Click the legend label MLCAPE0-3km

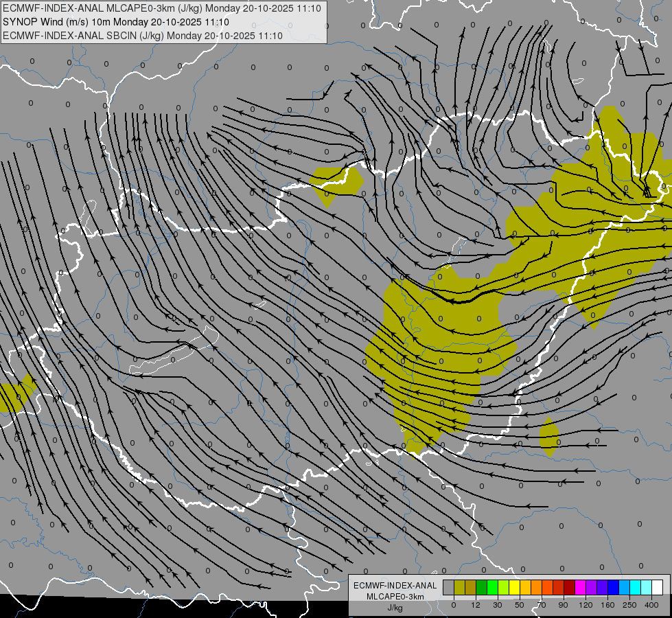click(x=395, y=597)
